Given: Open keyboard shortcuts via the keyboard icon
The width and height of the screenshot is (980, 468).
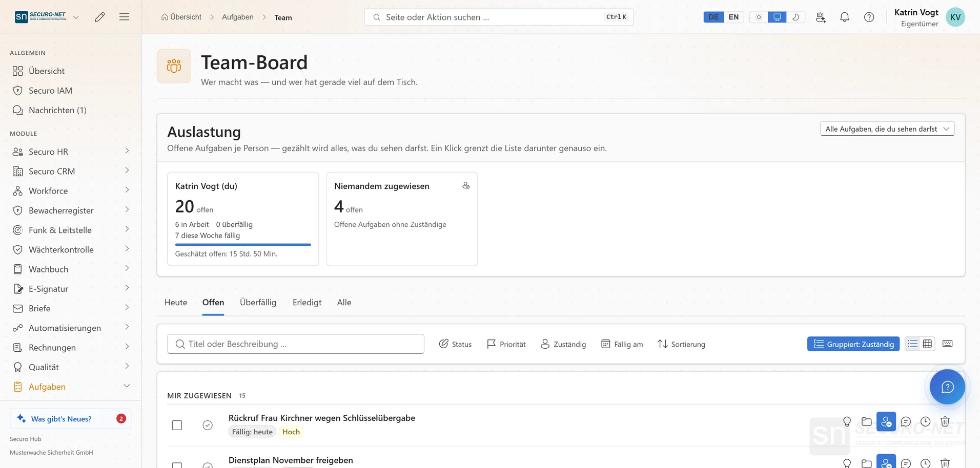Looking at the screenshot, I should click(948, 344).
